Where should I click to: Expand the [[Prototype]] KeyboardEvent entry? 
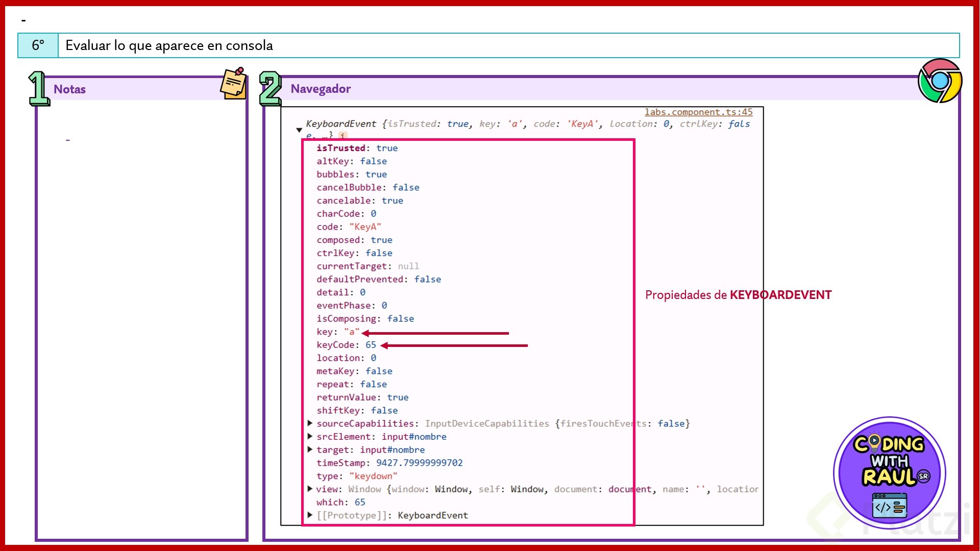[310, 515]
